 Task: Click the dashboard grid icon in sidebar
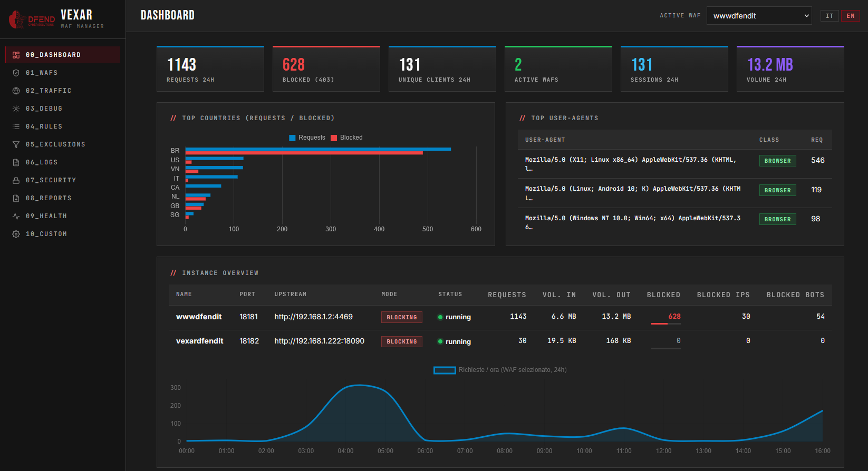pos(16,55)
